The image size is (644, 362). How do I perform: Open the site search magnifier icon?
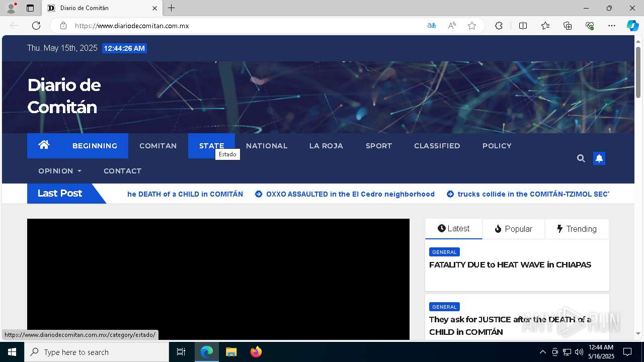pos(581,158)
